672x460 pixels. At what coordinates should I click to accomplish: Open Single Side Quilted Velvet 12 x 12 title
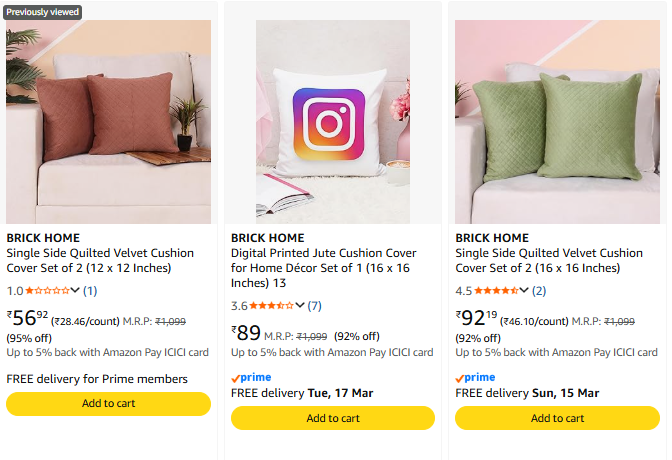pos(98,260)
